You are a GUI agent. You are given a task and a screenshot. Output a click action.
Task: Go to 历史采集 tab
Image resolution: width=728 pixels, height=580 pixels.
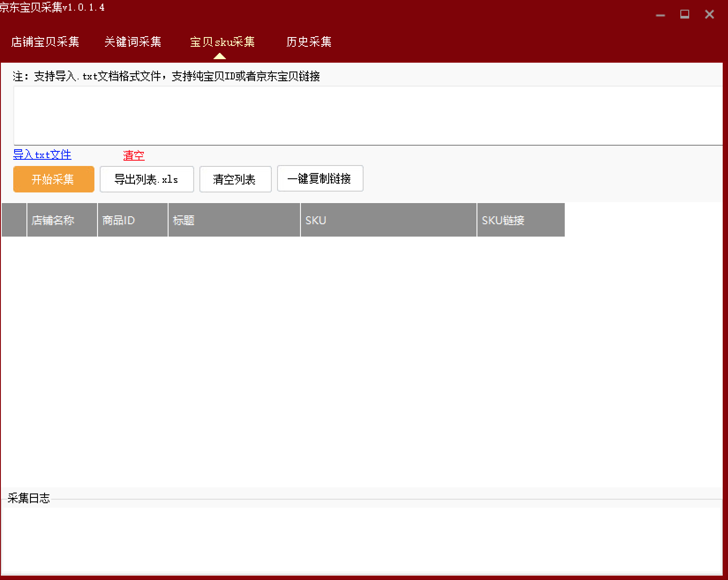coord(309,42)
